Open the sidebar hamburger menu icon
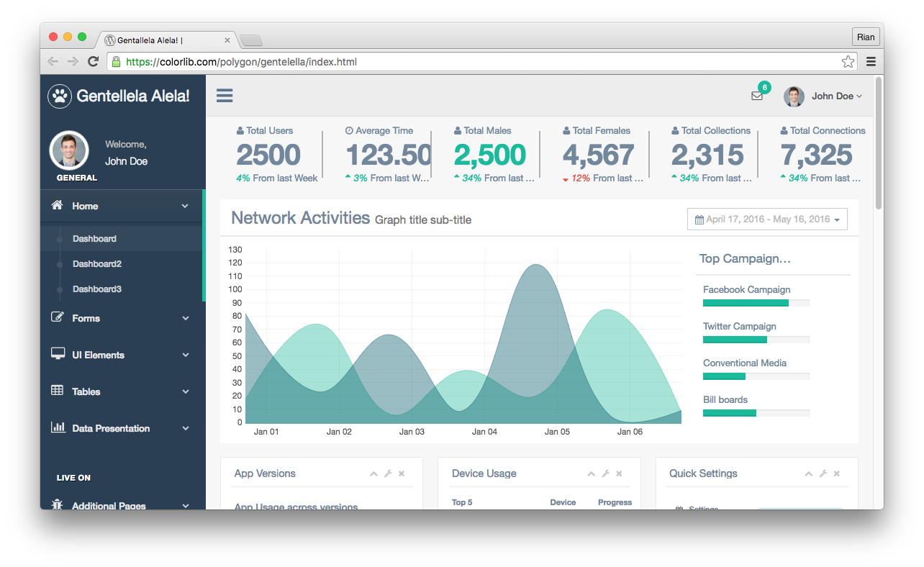 click(224, 95)
